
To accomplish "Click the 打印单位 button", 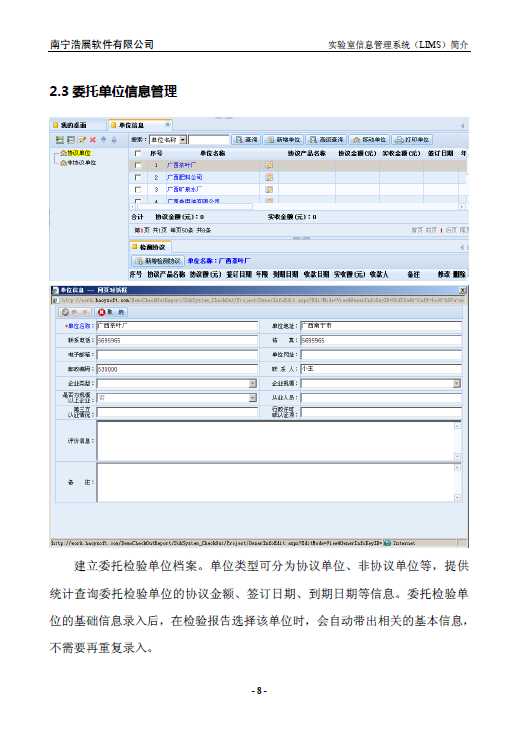I will 412,140.
